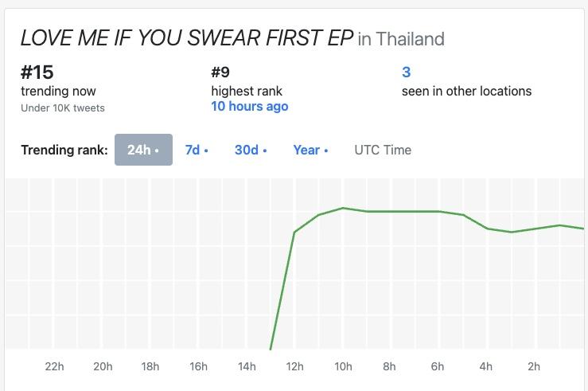Click the chart line point above 4h
This screenshot has width=588, height=391.
[x=488, y=229]
